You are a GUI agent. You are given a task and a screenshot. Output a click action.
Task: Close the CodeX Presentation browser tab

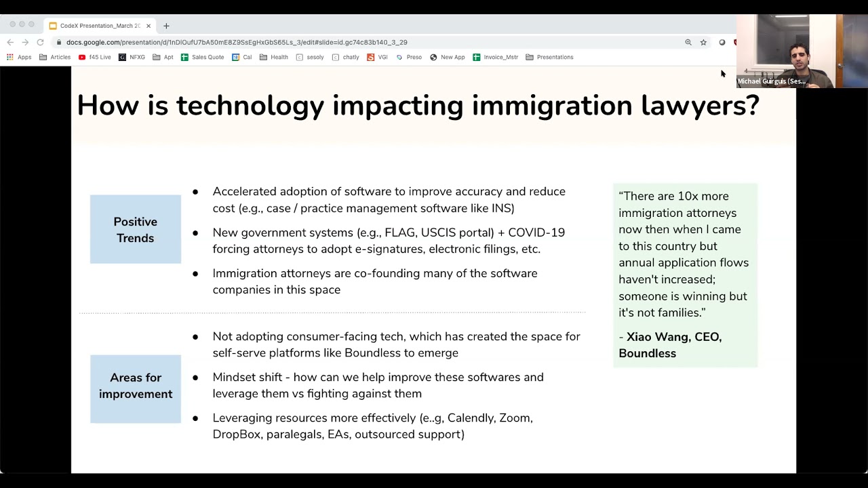[149, 26]
